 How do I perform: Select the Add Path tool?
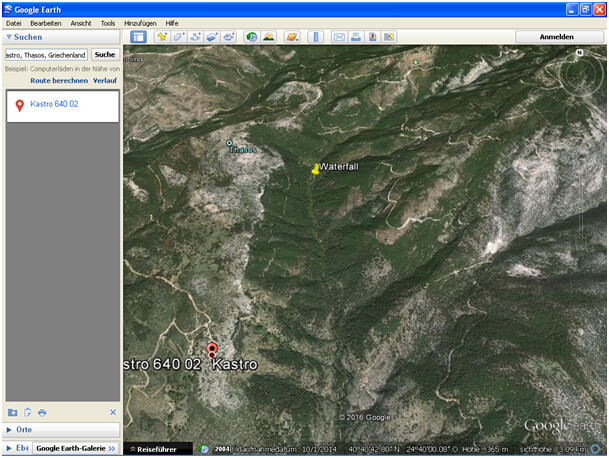[x=196, y=37]
